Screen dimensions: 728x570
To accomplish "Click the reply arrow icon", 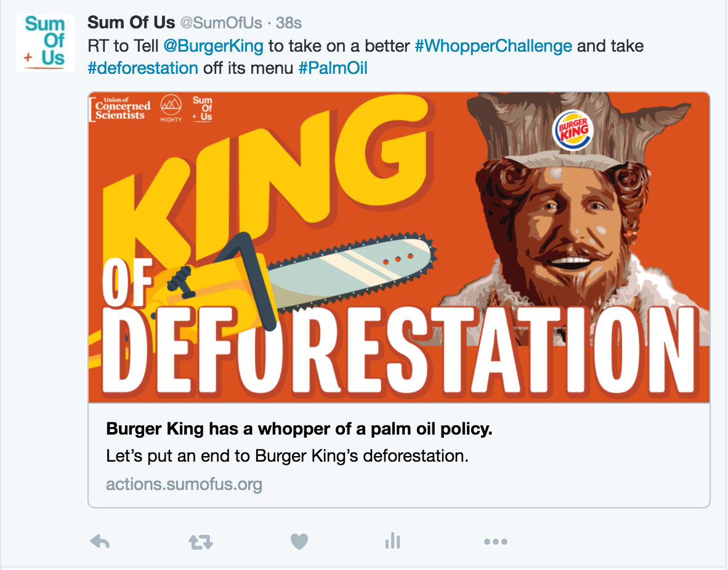I will pos(100,541).
